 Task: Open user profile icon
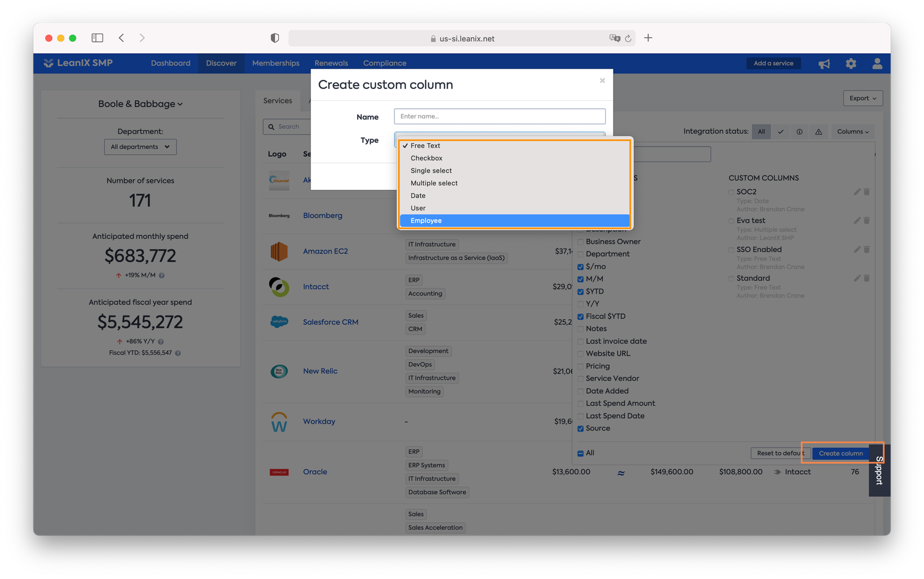[877, 64]
